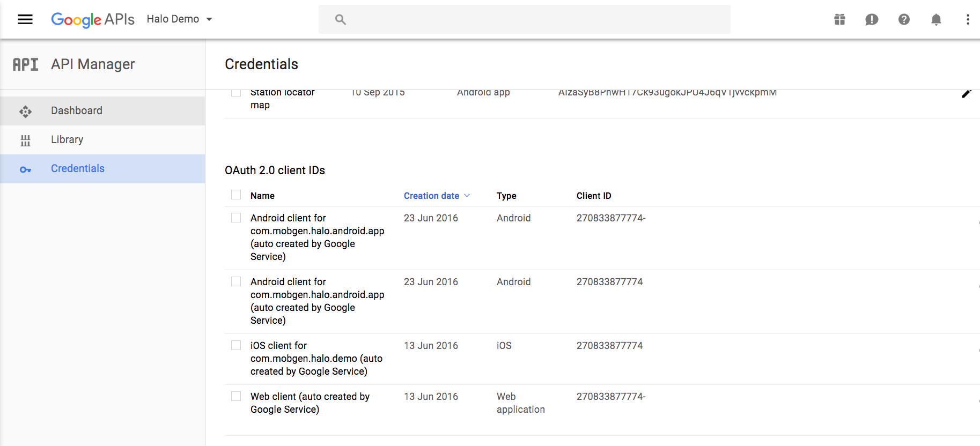The height and width of the screenshot is (446, 980).
Task: Click the 'iOS' type cell
Action: tap(504, 346)
